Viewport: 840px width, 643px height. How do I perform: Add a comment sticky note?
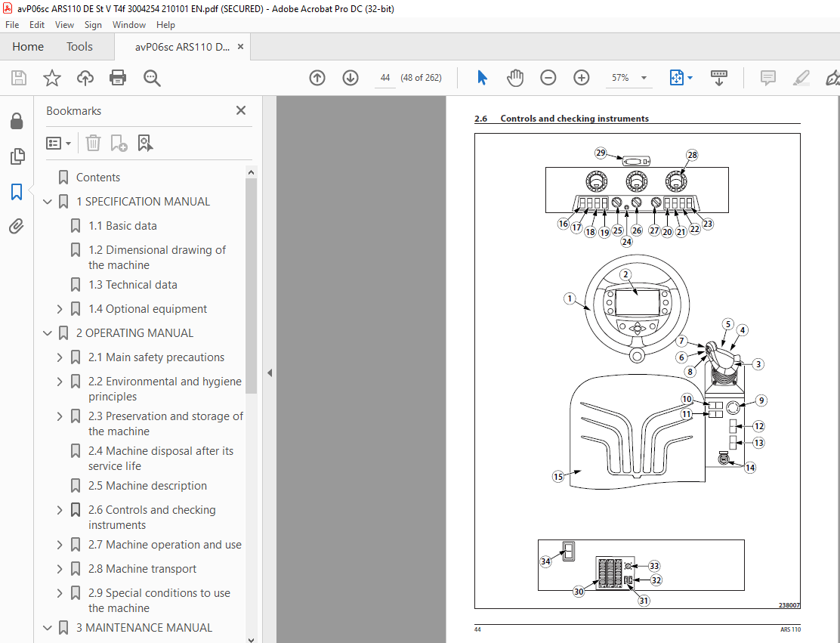coord(768,79)
